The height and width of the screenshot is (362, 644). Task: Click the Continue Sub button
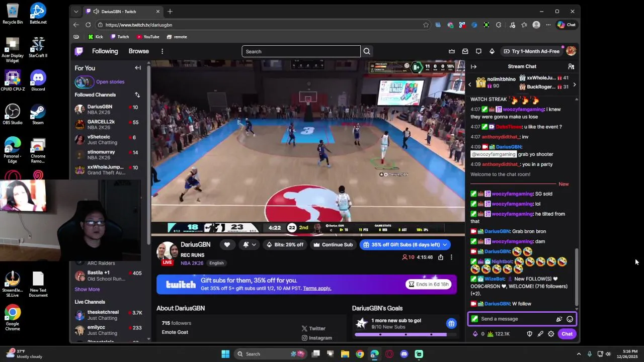pyautogui.click(x=333, y=245)
